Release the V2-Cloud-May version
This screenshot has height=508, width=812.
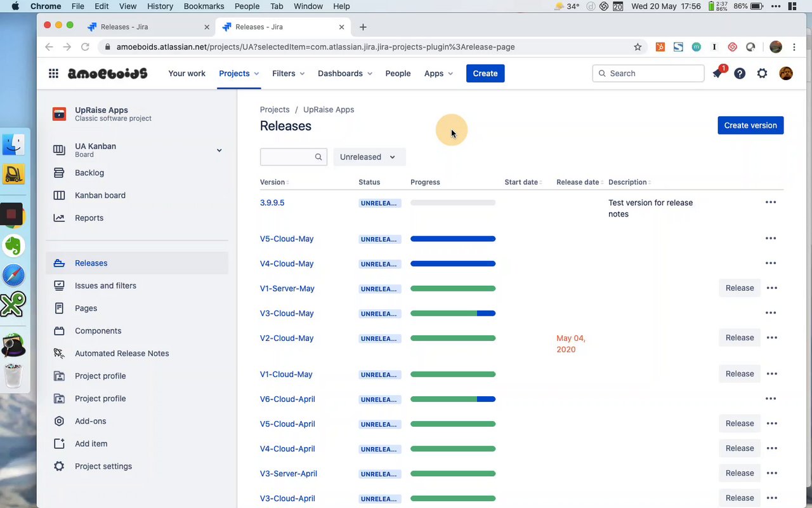[740, 338]
